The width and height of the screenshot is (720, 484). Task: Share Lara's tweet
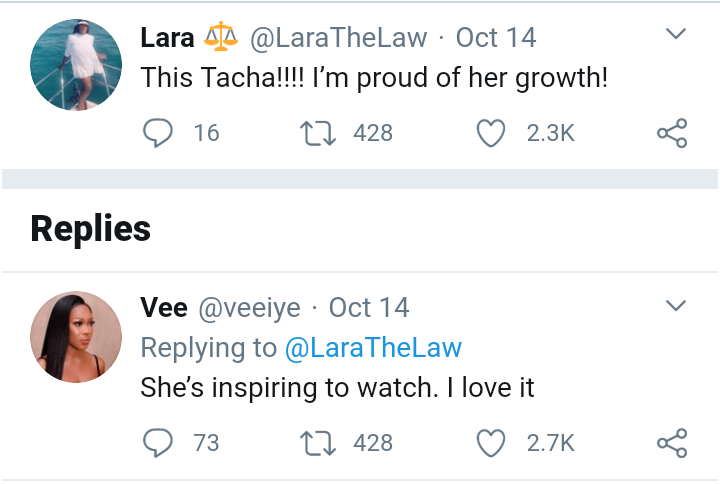tap(671, 132)
